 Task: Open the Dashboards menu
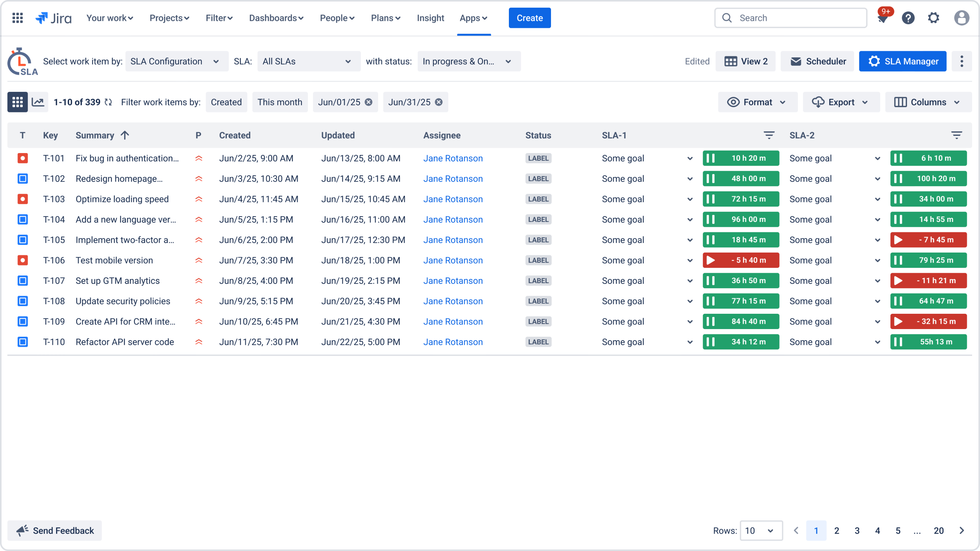(x=276, y=18)
